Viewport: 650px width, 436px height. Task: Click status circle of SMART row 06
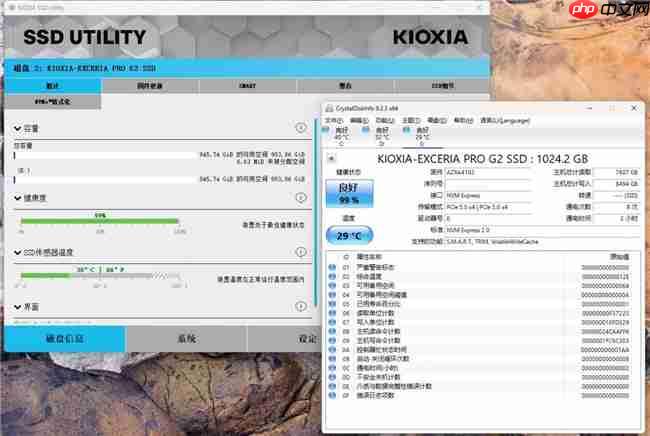(332, 313)
